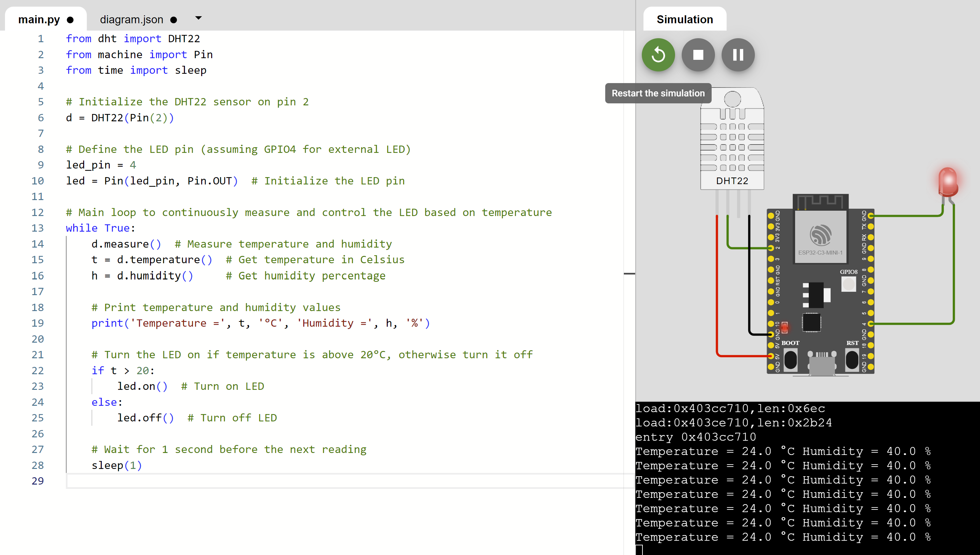The image size is (980, 555).
Task: Click the Pause simulation button
Action: click(738, 55)
